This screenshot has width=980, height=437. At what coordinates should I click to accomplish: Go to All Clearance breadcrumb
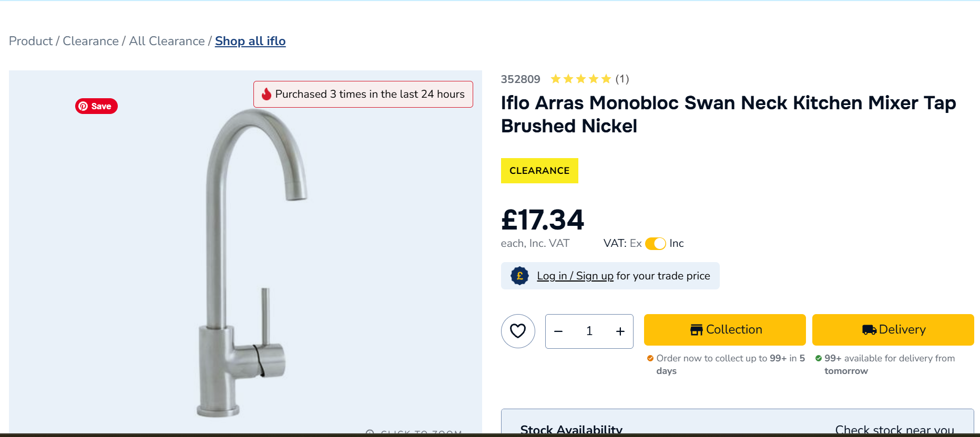tap(167, 41)
